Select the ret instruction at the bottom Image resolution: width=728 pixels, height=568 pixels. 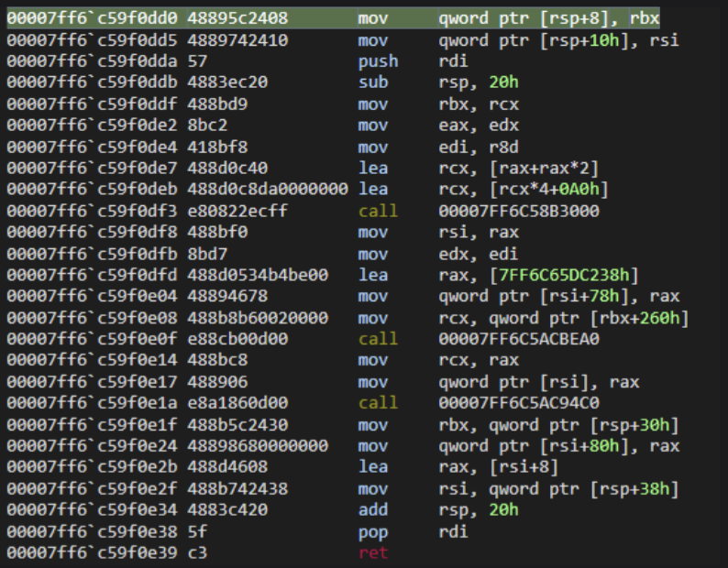pyautogui.click(x=372, y=552)
